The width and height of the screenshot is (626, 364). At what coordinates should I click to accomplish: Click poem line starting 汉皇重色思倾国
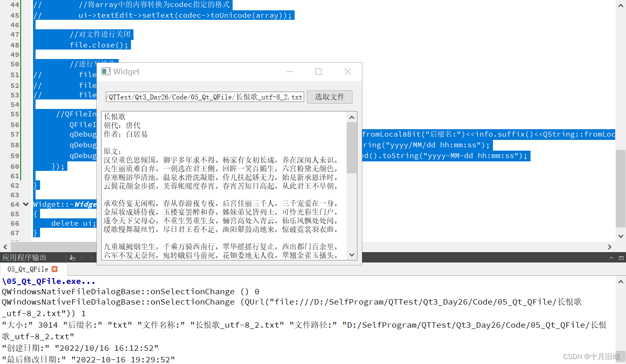click(221, 160)
